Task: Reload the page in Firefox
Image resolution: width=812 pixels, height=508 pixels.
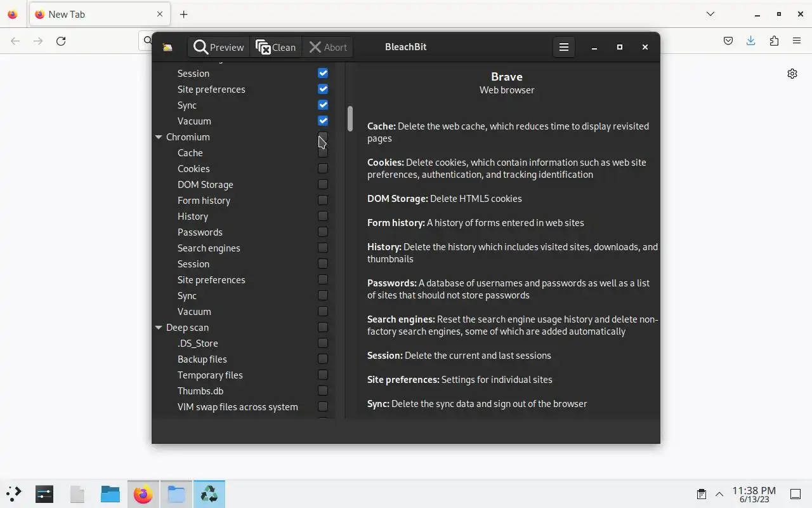Action: pos(61,41)
